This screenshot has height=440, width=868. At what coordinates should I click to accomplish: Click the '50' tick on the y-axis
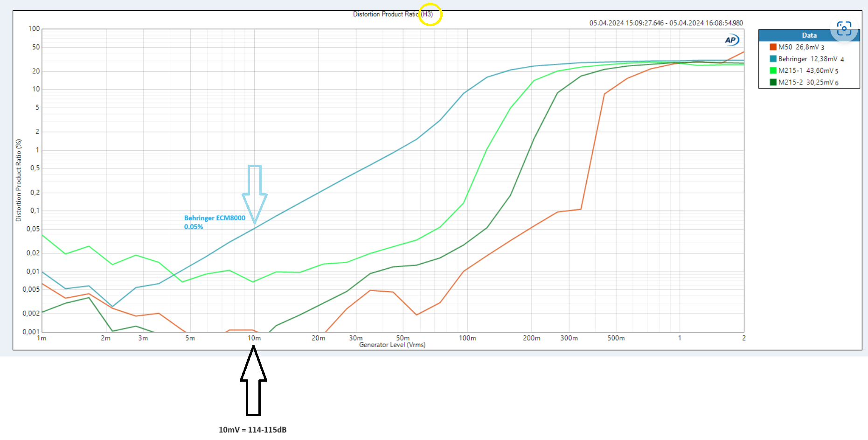36,47
